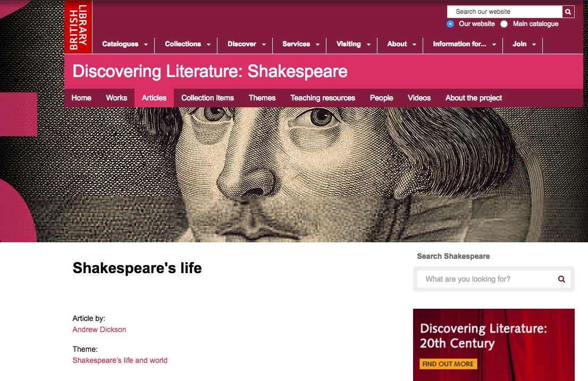The height and width of the screenshot is (381, 588).
Task: Expand the Discover menu arrow
Action: coord(264,45)
